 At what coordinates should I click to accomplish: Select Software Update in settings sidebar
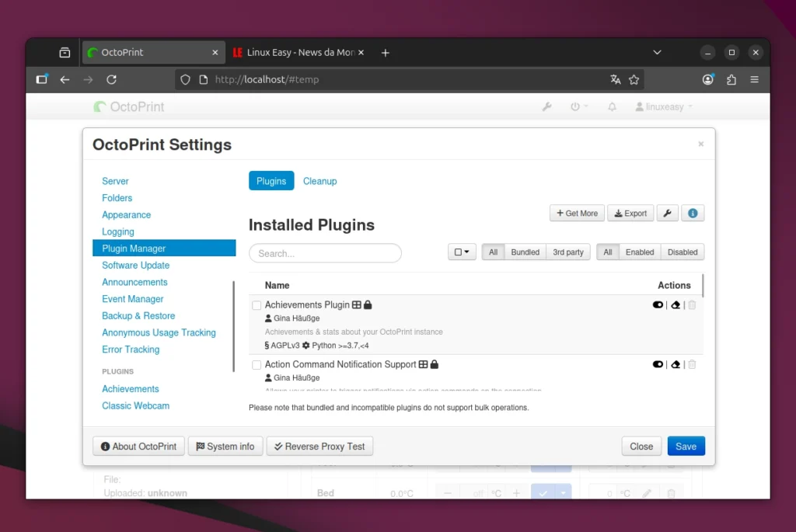coord(135,266)
